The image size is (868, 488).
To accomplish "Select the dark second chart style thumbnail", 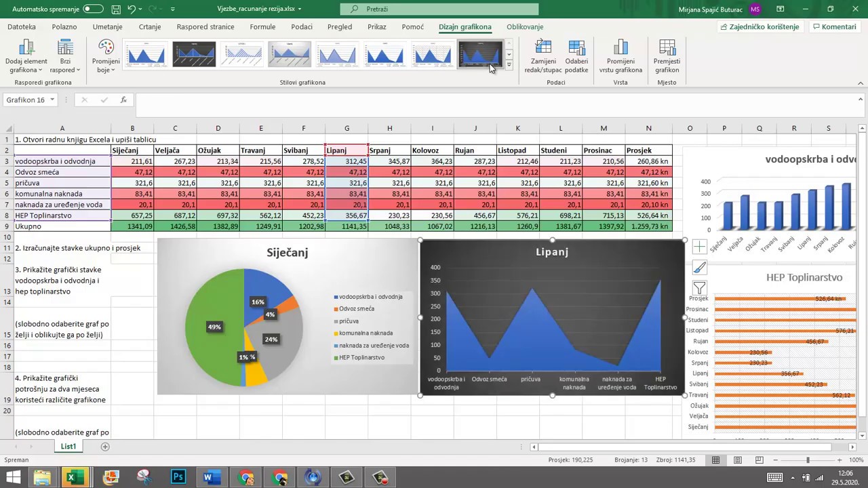I will 194,54.
